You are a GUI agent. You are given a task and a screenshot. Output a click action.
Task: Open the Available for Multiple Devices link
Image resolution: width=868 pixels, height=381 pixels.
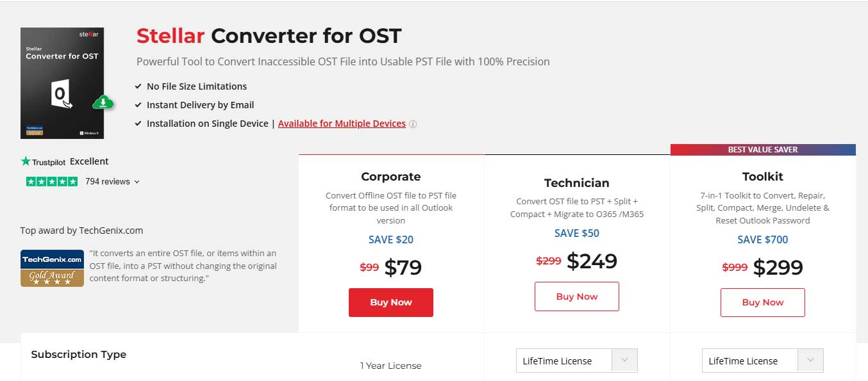(x=342, y=124)
